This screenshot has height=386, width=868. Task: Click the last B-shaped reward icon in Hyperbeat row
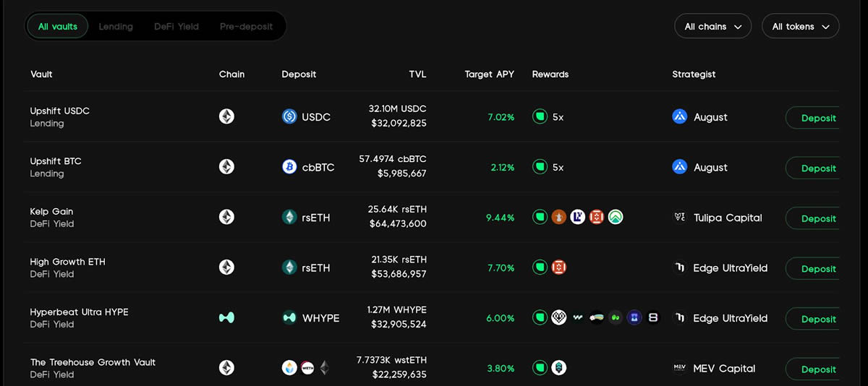[653, 317]
